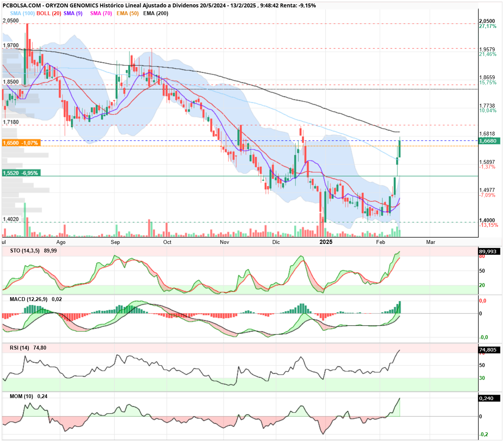The width and height of the screenshot is (504, 442).
Task: Click the 15,75% percentage on price axis
Action: 488,82
